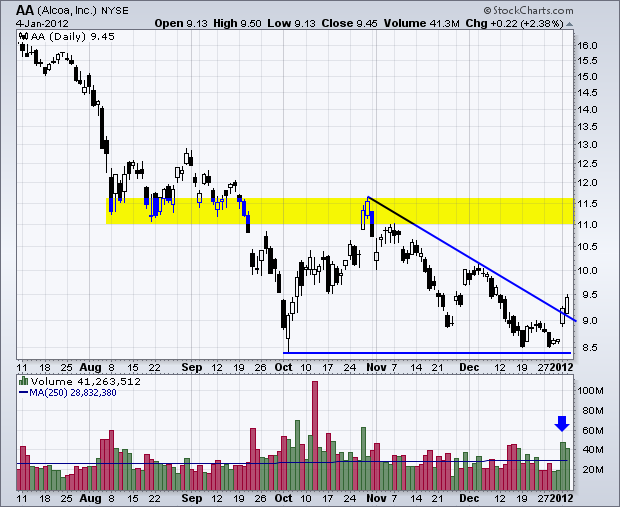Click the blue horizontal support line at 8.4

427,353
